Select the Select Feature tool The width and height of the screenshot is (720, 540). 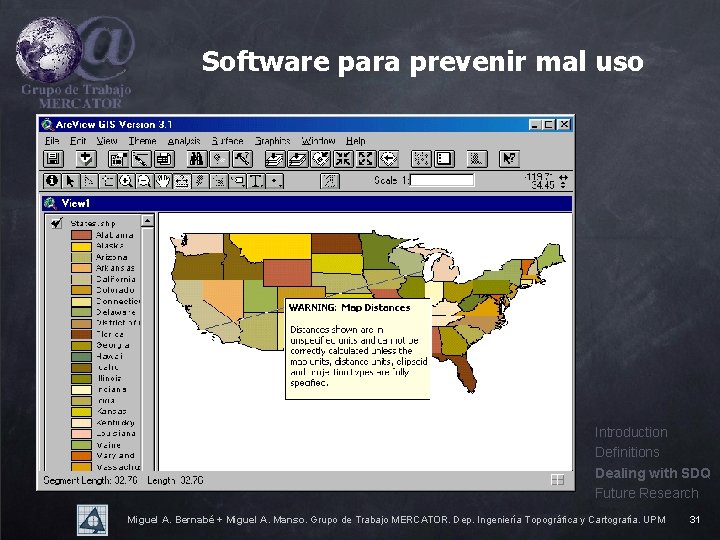(108, 181)
